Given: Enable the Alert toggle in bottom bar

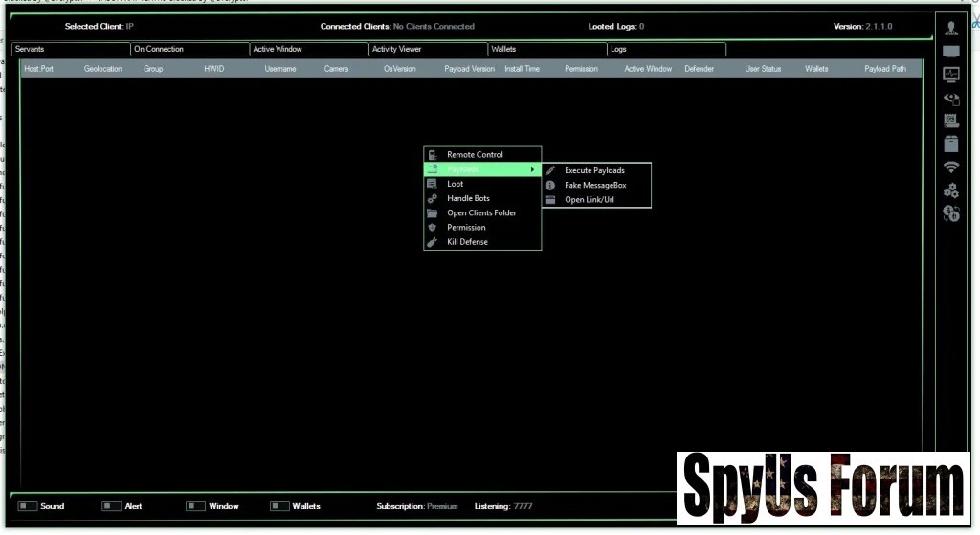Looking at the screenshot, I should 111,506.
